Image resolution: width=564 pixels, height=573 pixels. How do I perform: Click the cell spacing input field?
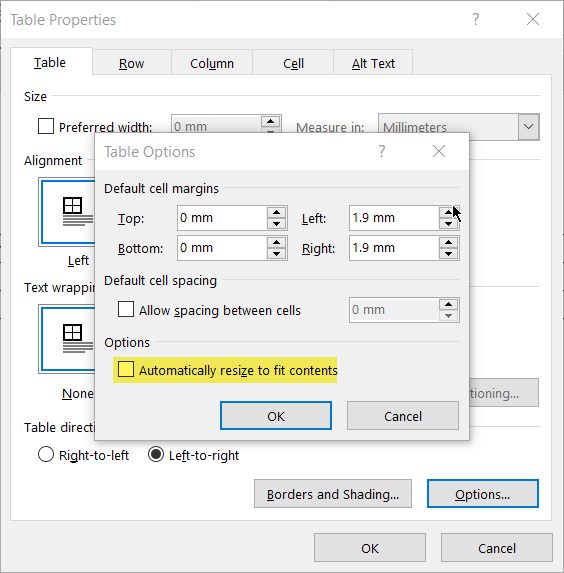coord(394,310)
